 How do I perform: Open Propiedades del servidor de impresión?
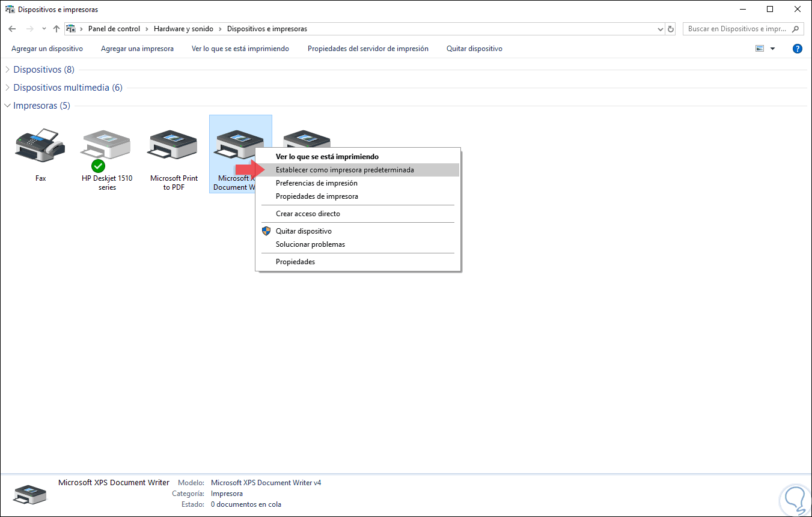point(368,49)
